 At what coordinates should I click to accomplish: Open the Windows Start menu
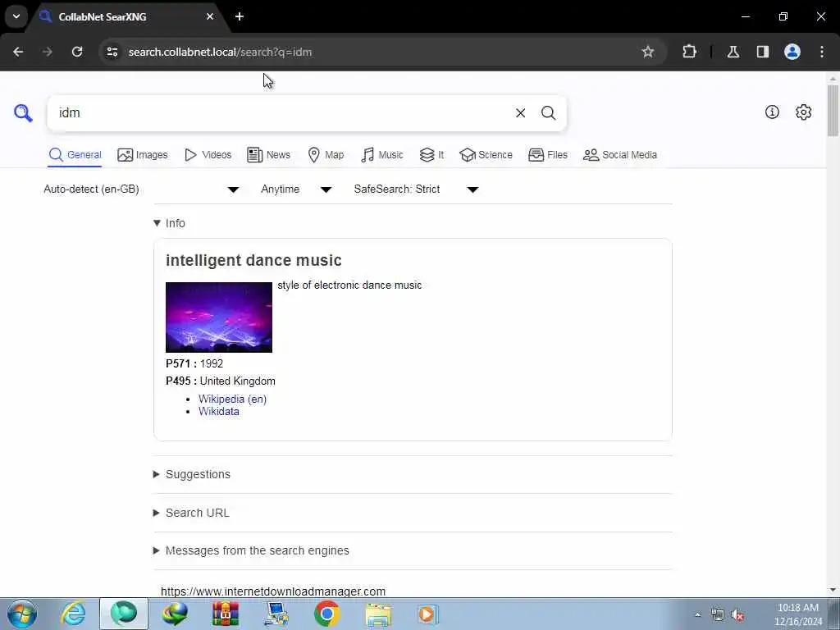click(22, 614)
